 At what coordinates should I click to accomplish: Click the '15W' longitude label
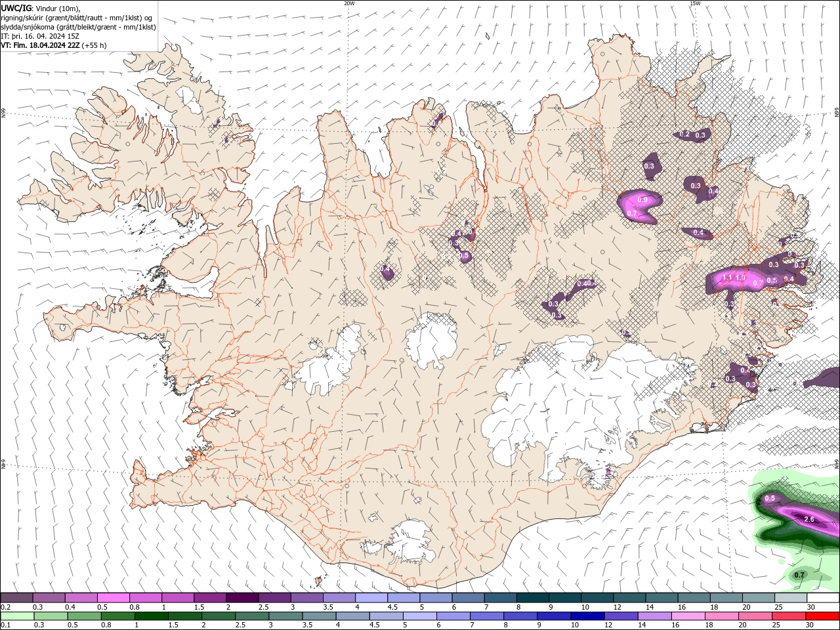695,3
